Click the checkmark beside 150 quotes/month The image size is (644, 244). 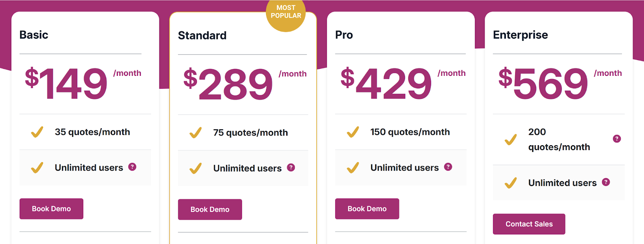point(353,131)
